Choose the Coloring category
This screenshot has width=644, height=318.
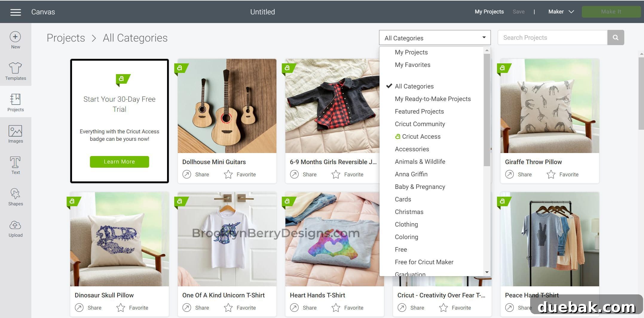[406, 237]
